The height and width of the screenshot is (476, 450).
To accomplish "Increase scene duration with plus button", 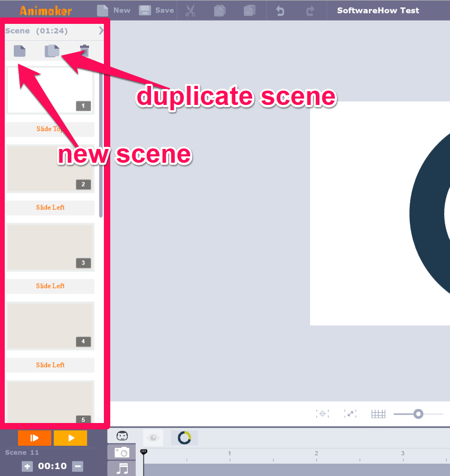I will 27,466.
